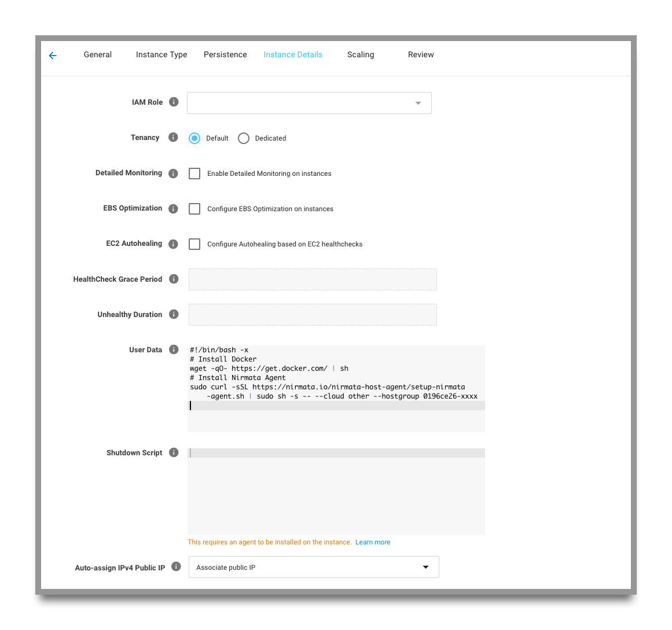
Task: Click the User Data script editor
Action: [336, 388]
